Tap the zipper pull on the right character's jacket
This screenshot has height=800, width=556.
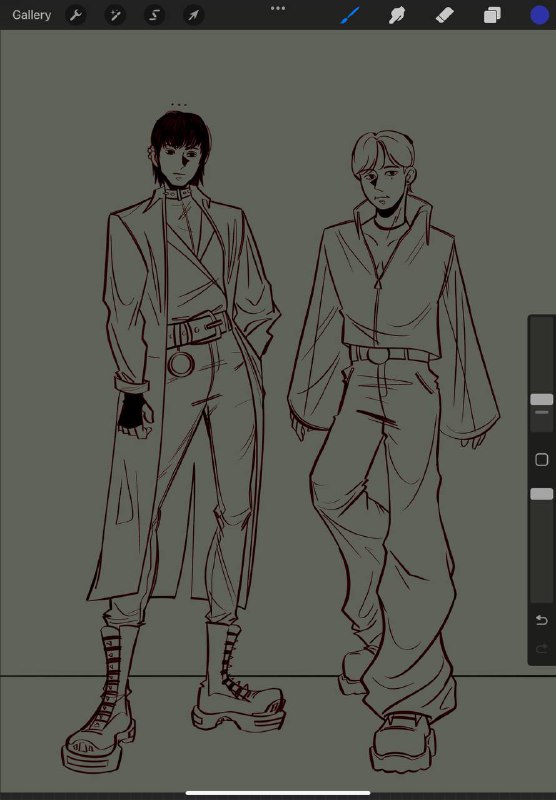(378, 283)
